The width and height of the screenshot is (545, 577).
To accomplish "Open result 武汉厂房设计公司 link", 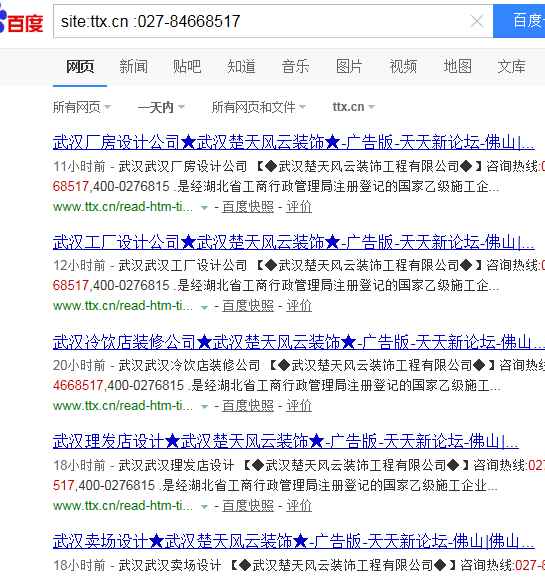I will click(x=294, y=142).
